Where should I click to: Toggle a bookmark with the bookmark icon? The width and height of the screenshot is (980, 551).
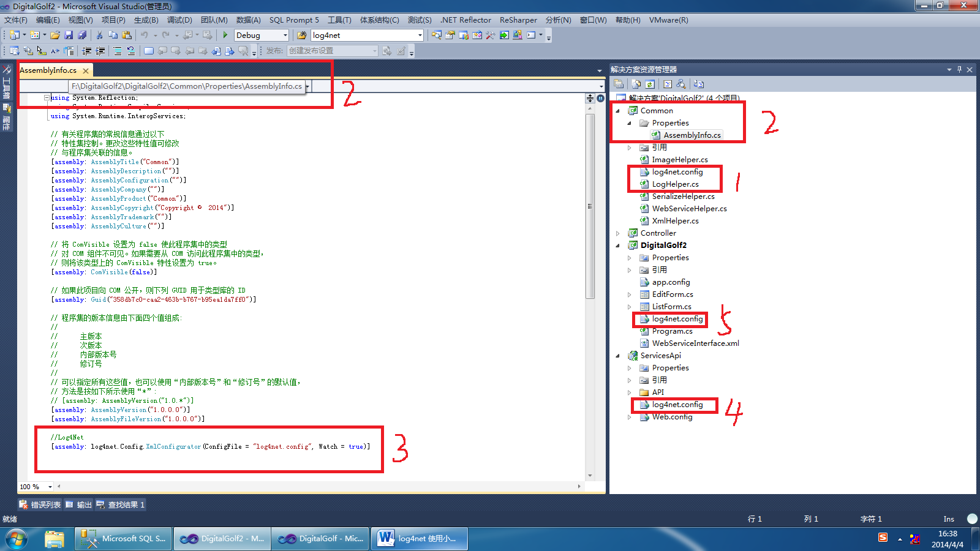click(149, 51)
